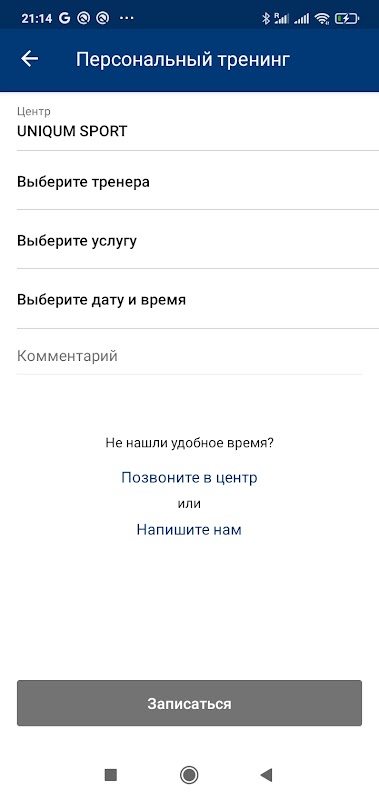Tap the Google G notification icon
The width and height of the screenshot is (379, 800).
pos(64,18)
